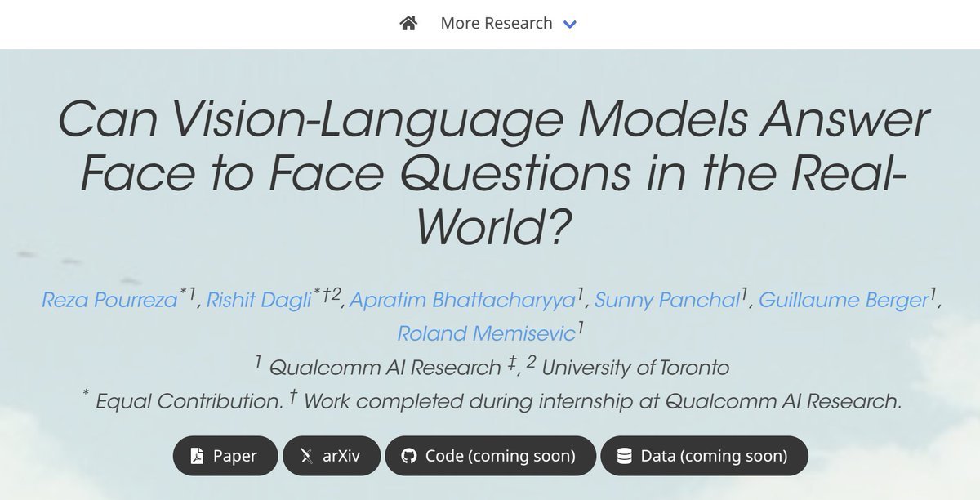Open Apratim Bhattacharyya's author link
Viewport: 980px width, 500px height.
pos(462,300)
